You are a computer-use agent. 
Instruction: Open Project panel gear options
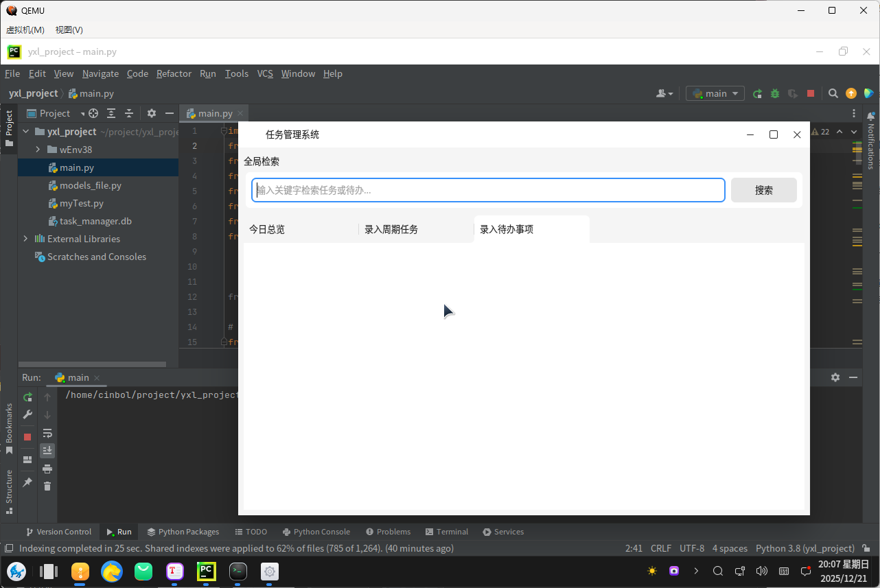coord(152,113)
